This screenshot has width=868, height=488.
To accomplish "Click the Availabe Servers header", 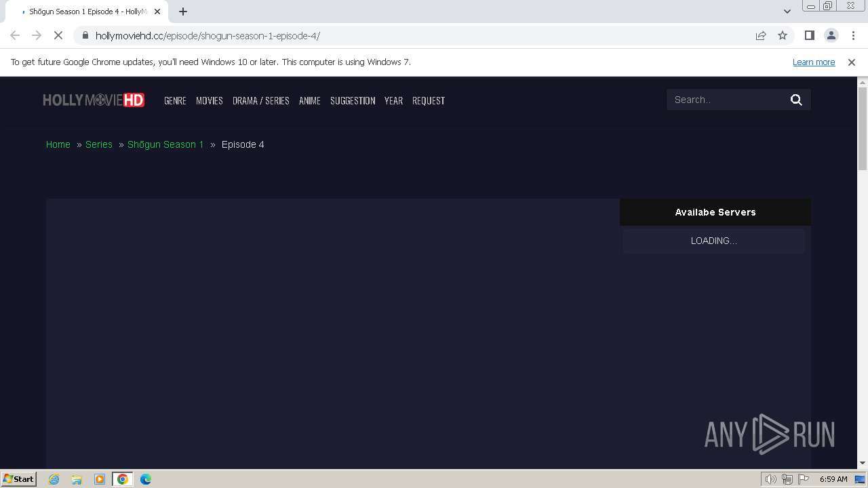I will [x=715, y=212].
